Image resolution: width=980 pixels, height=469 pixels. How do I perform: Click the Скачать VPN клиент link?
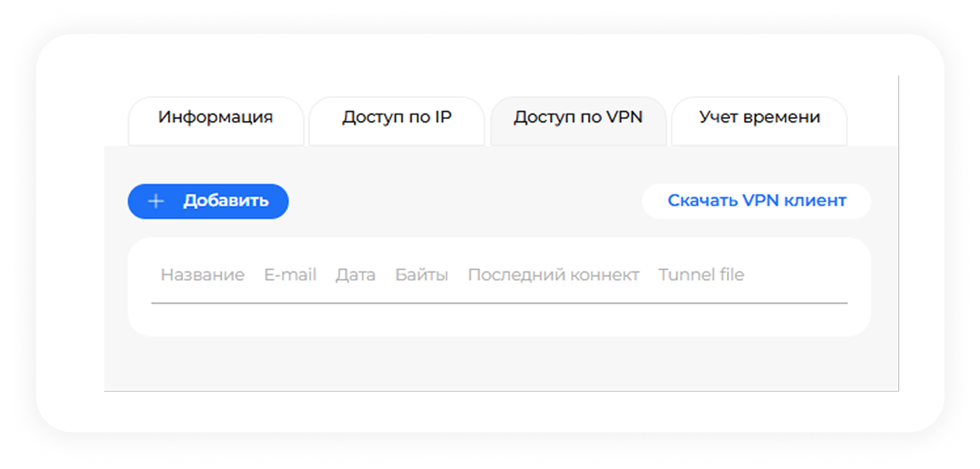[x=756, y=201]
